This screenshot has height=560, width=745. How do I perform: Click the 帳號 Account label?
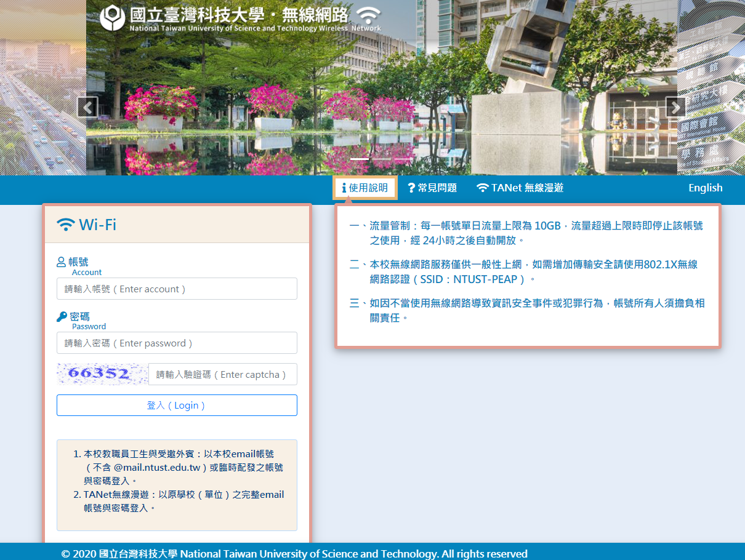click(x=79, y=266)
